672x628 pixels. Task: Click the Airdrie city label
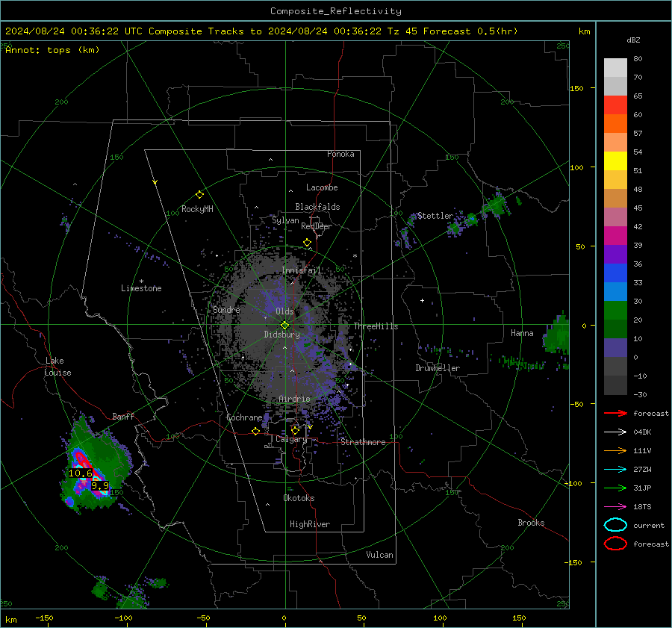pyautogui.click(x=294, y=399)
